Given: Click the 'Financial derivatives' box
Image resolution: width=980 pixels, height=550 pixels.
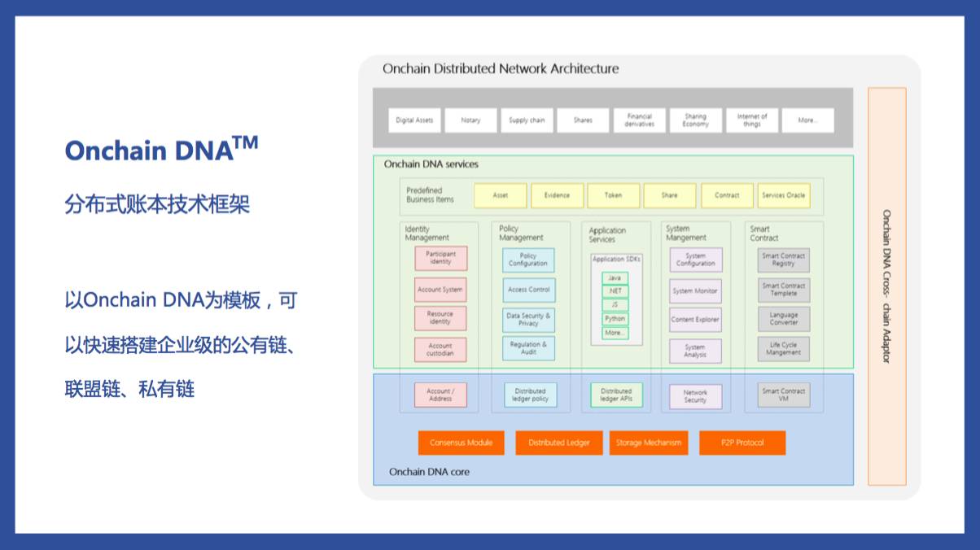Looking at the screenshot, I should [x=640, y=120].
